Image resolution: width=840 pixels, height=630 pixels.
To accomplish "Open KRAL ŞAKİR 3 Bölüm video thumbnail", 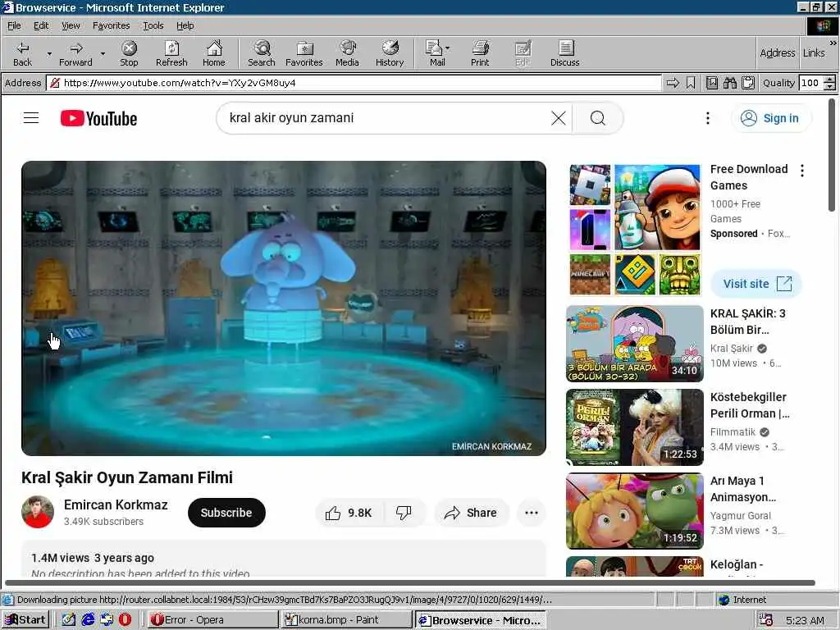I will click(x=635, y=344).
